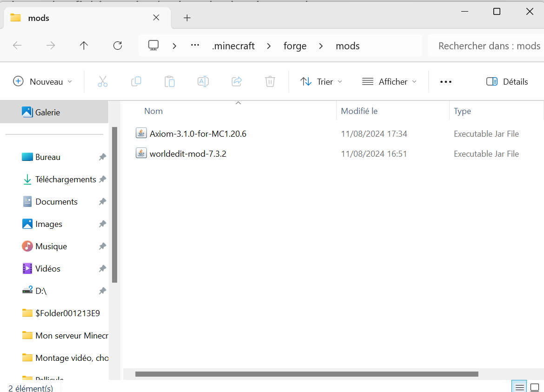Open Musique in the sidebar

click(51, 246)
